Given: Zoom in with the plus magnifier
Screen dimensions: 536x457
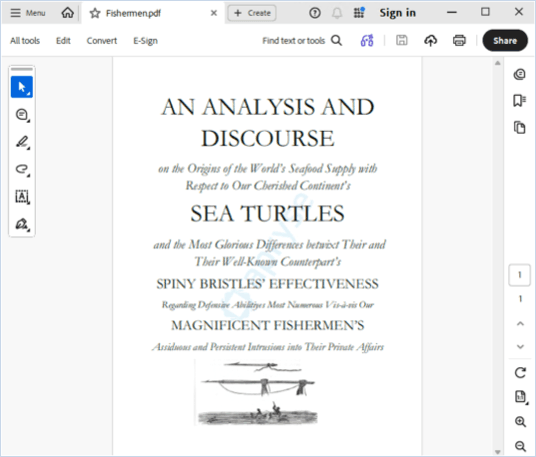Looking at the screenshot, I should pyautogui.click(x=520, y=422).
